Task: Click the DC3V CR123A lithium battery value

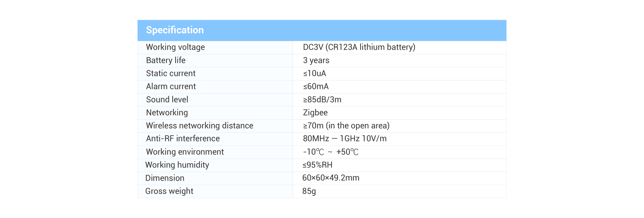Action: pyautogui.click(x=359, y=47)
